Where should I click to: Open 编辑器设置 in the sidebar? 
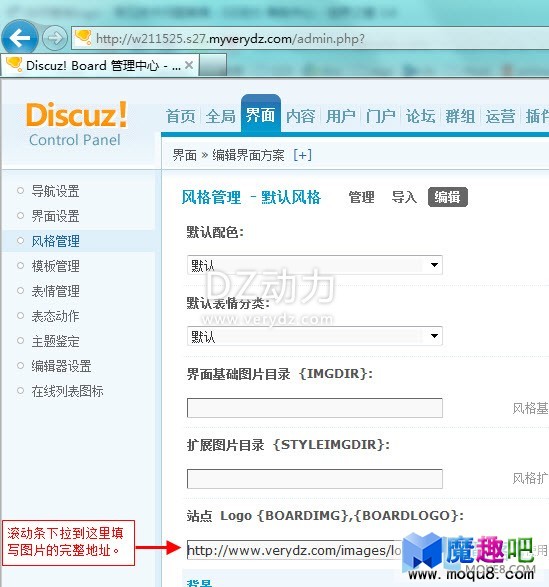(x=61, y=366)
